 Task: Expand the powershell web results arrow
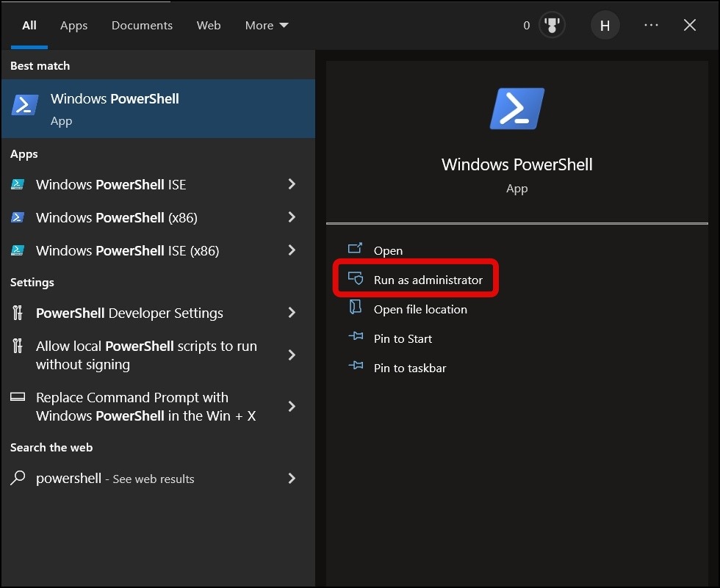(x=292, y=479)
